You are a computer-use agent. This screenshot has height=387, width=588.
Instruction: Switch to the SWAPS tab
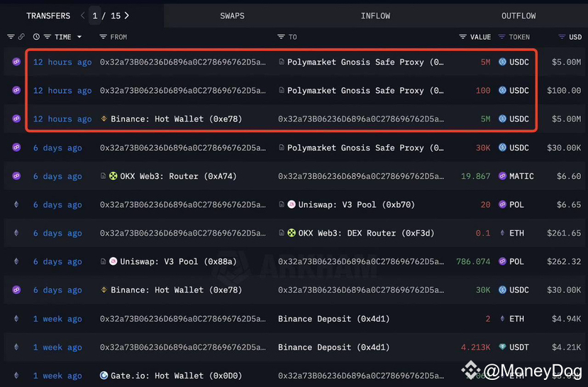232,16
